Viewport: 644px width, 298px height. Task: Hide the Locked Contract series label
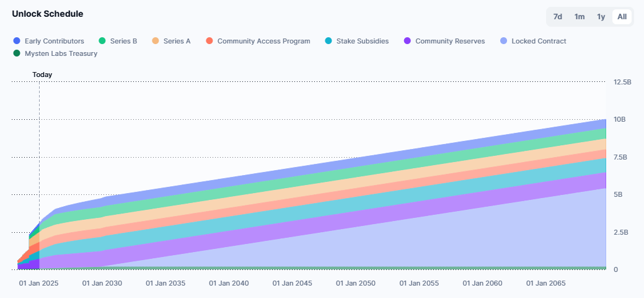click(x=539, y=41)
